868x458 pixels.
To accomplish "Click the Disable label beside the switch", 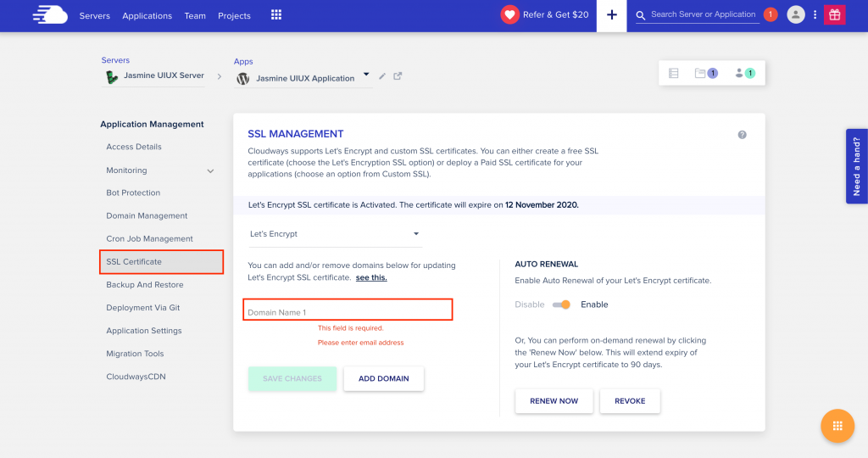I will tap(529, 304).
